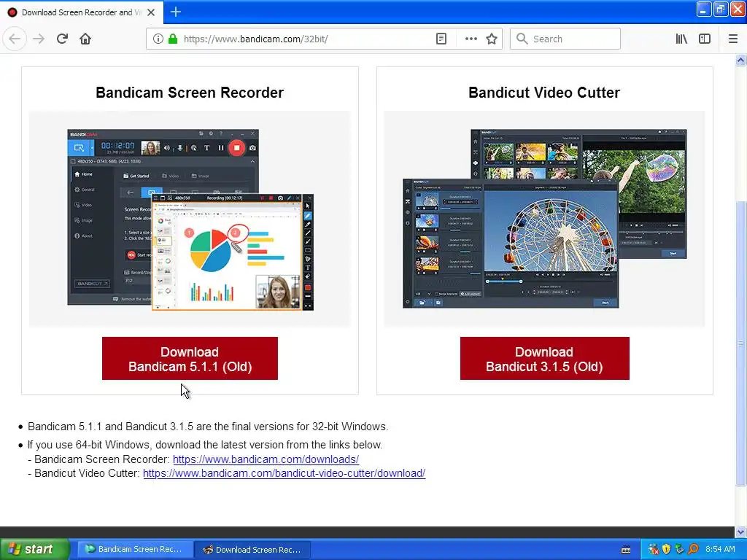This screenshot has height=560, width=747.
Task: Show site information for bandicam.com
Action: [x=158, y=39]
